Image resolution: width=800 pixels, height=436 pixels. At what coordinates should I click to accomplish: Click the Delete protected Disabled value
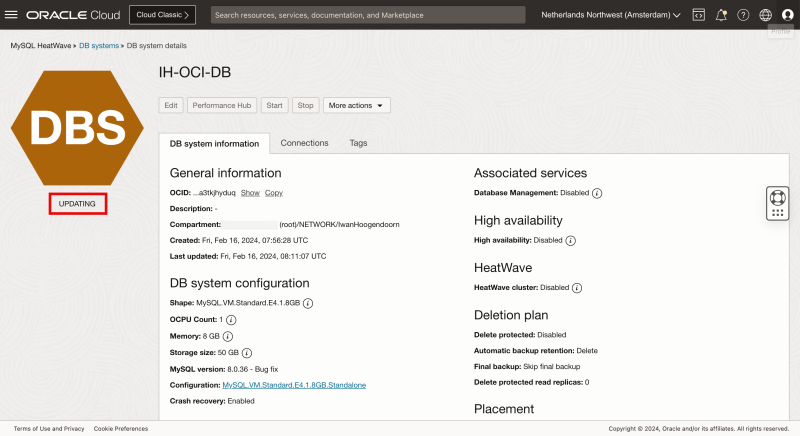pyautogui.click(x=552, y=335)
